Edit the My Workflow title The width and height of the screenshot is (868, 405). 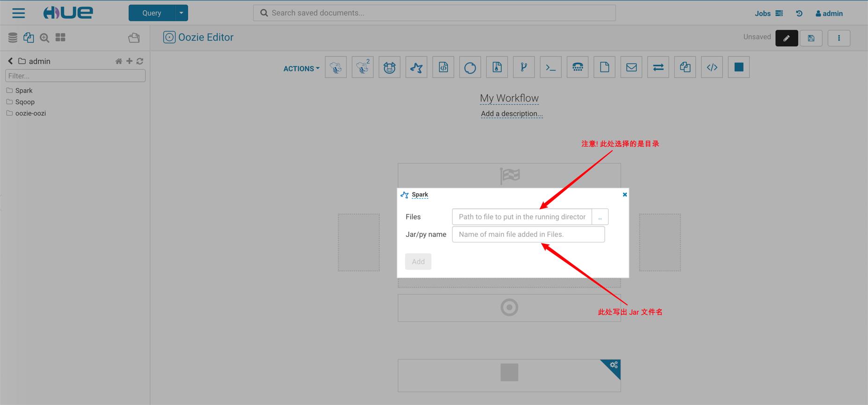tap(509, 98)
